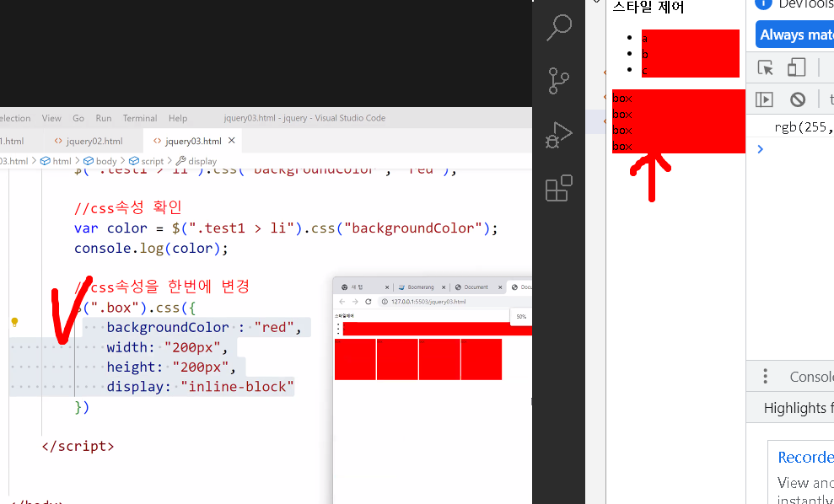Reload the page in the inset browser
Image resolution: width=834 pixels, height=504 pixels.
tap(368, 302)
